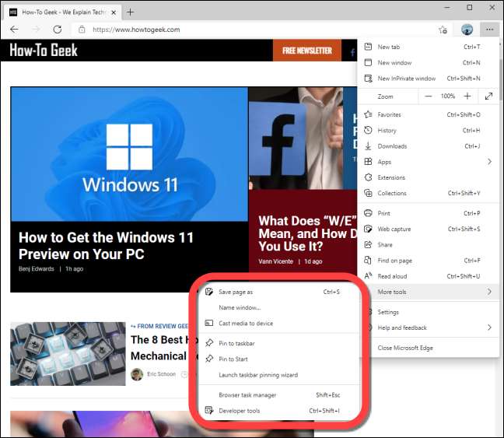Viewport: 504px width, 438px height.
Task: Click the user profile avatar icon
Action: click(x=467, y=30)
